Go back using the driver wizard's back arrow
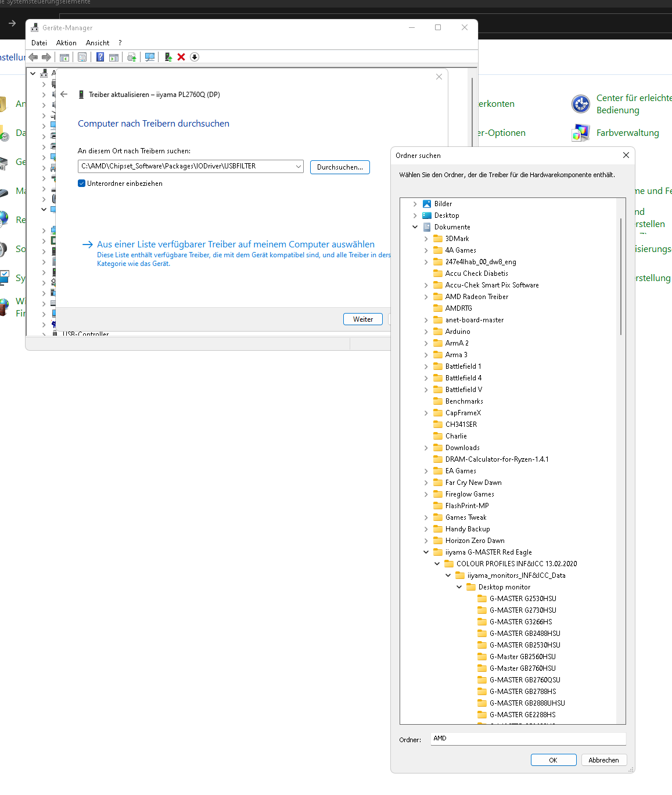This screenshot has width=672, height=795. point(64,94)
